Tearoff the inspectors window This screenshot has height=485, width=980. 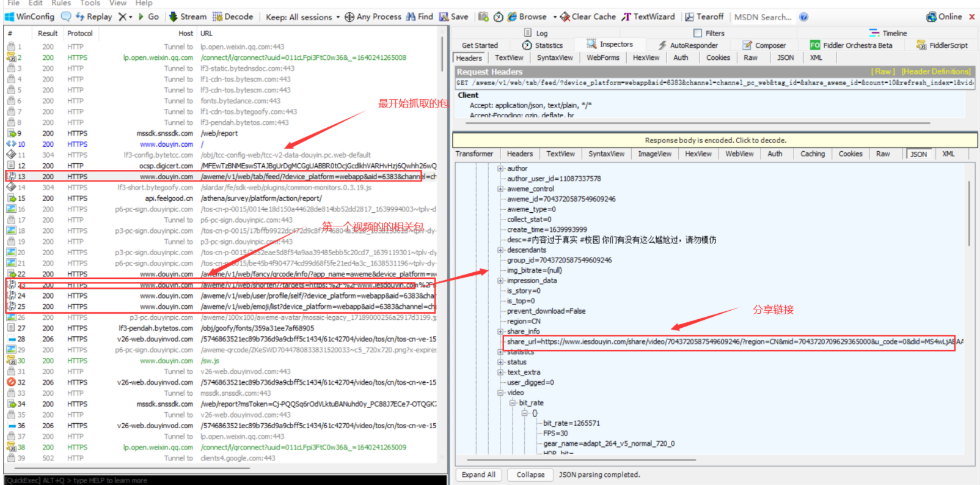coord(704,17)
